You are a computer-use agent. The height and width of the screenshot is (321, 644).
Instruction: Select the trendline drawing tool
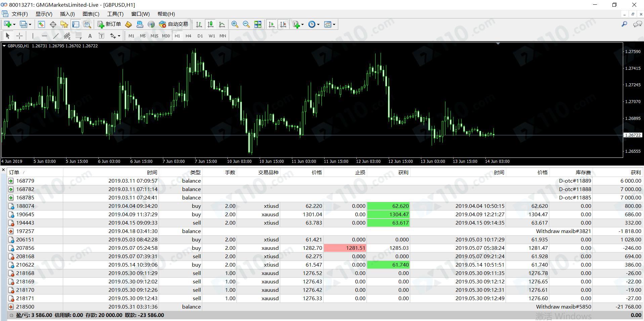pyautogui.click(x=56, y=36)
